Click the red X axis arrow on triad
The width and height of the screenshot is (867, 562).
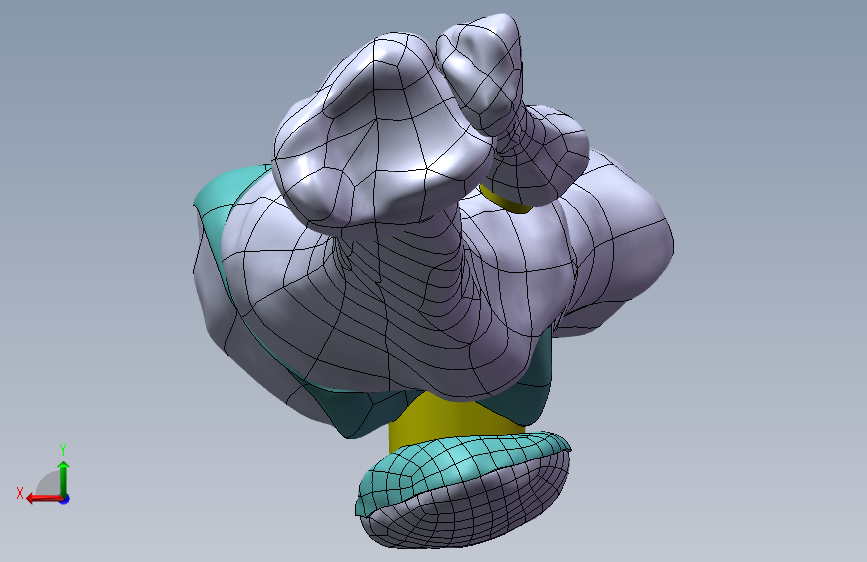coord(43,499)
